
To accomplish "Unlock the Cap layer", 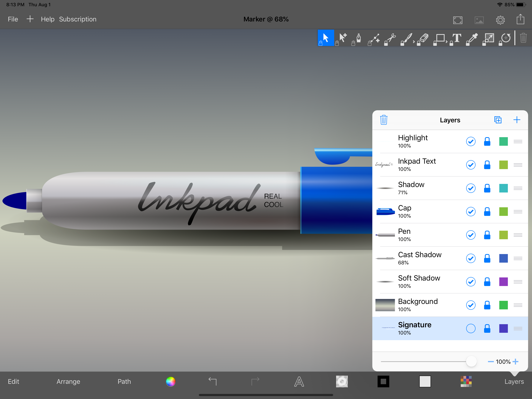I will click(487, 212).
